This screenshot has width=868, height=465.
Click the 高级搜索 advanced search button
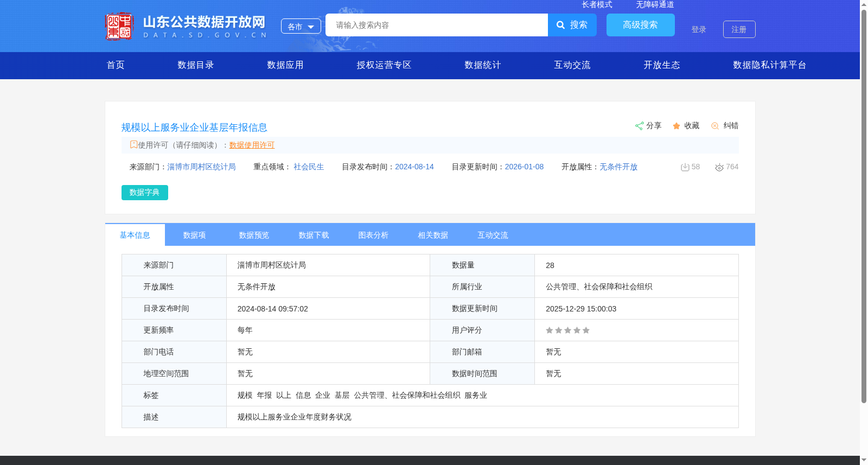coord(641,25)
